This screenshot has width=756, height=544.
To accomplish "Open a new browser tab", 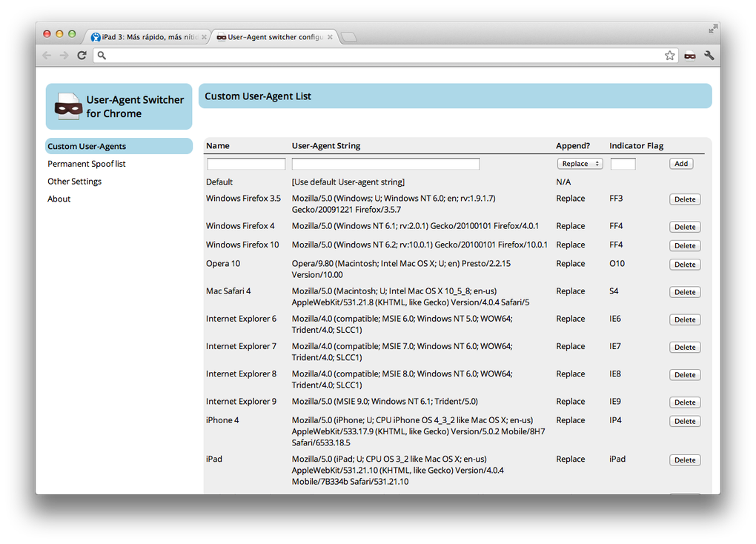I will click(x=348, y=37).
